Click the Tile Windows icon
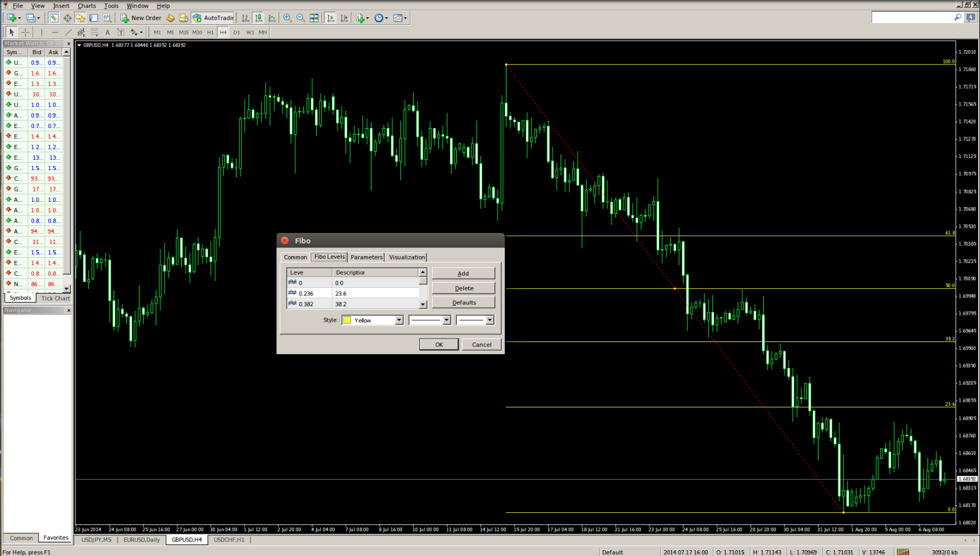This screenshot has height=556, width=980. pos(314,18)
